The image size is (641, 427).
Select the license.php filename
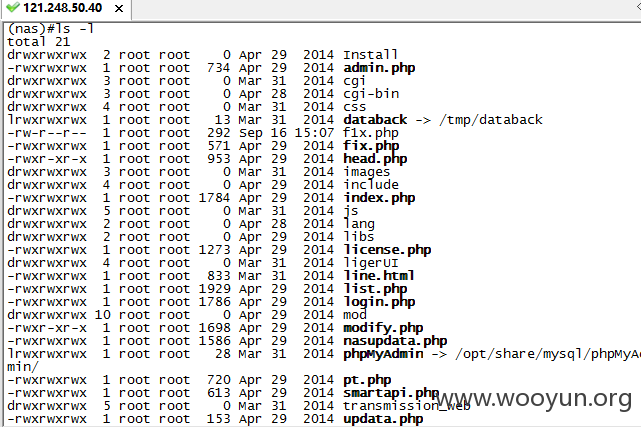point(387,250)
